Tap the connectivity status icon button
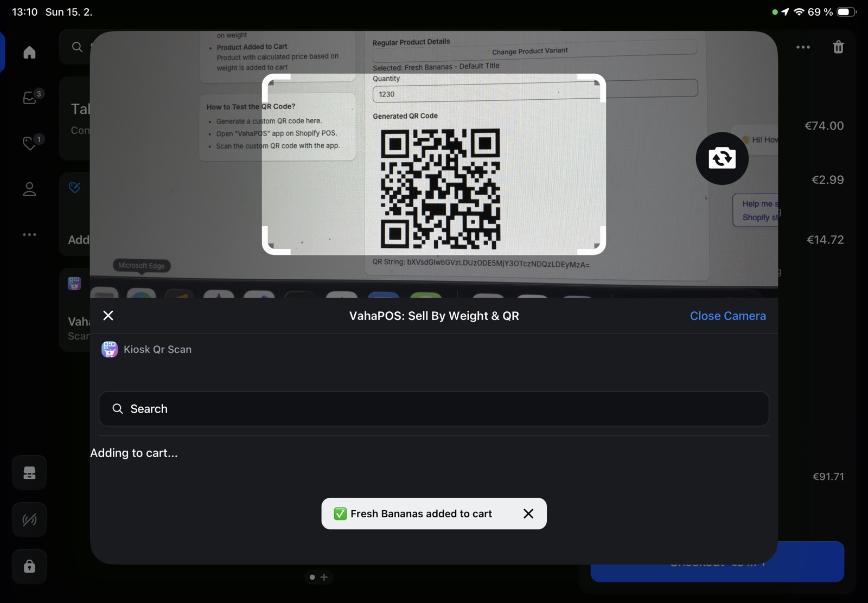Viewport: 868px width, 603px height. click(x=29, y=519)
